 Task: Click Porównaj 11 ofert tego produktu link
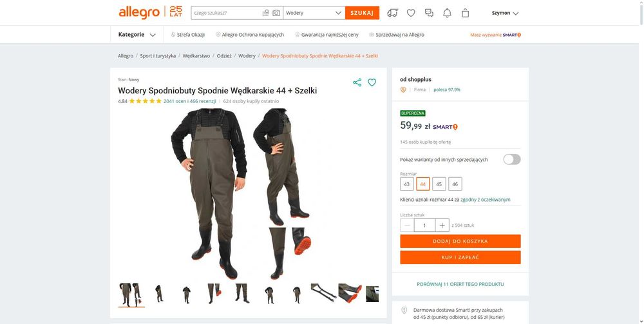pyautogui.click(x=460, y=284)
